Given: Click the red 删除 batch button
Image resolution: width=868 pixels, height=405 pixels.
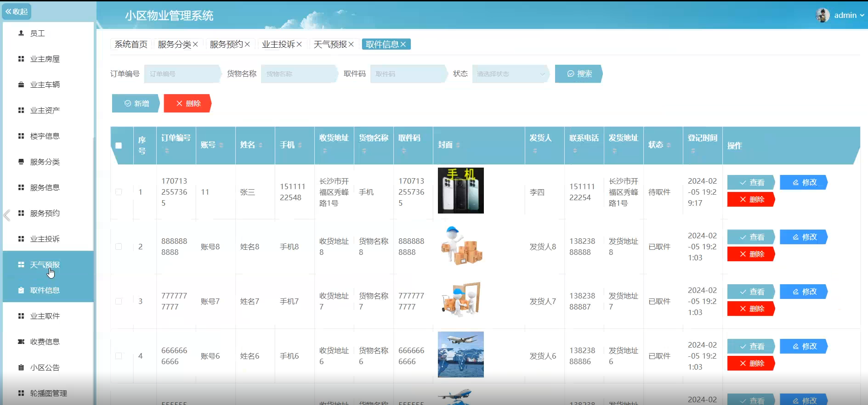Looking at the screenshot, I should click(x=187, y=103).
